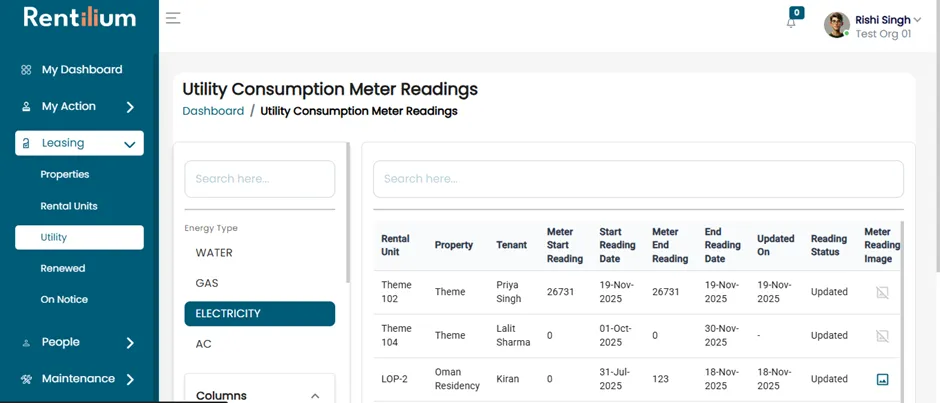Click the Meter Start Reading column header
Viewport: 940px width, 403px height.
click(x=565, y=245)
